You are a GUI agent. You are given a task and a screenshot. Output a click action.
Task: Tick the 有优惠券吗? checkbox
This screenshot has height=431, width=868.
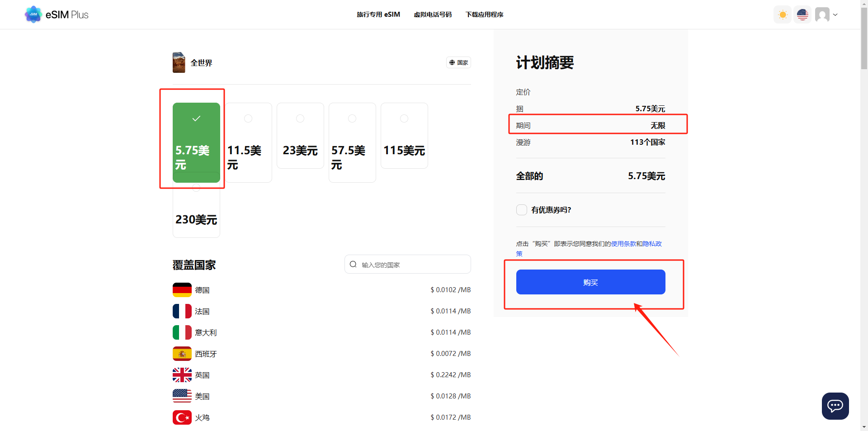pyautogui.click(x=522, y=210)
